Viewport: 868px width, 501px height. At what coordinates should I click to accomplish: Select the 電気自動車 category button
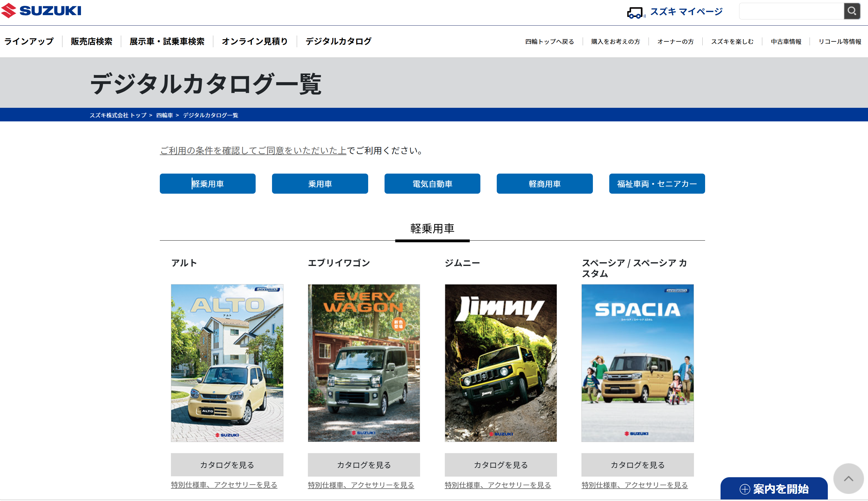click(x=432, y=184)
